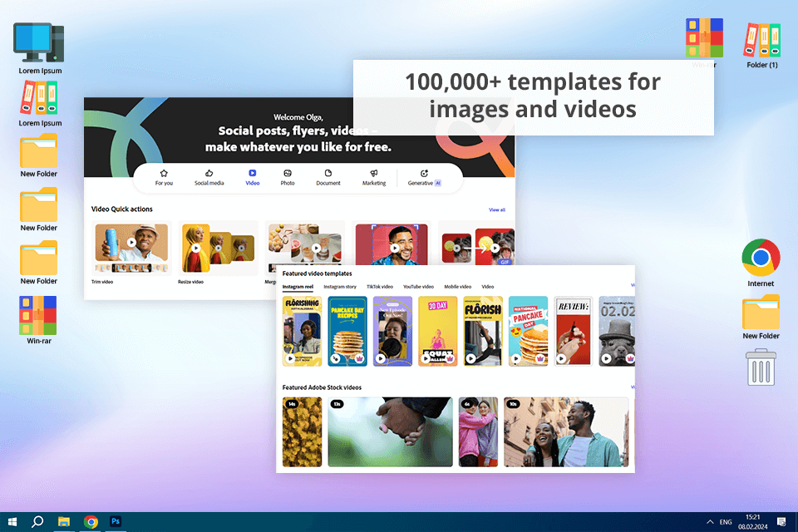Launch File Explorer from the taskbar
Image resolution: width=798 pixels, height=532 pixels.
pos(64,522)
